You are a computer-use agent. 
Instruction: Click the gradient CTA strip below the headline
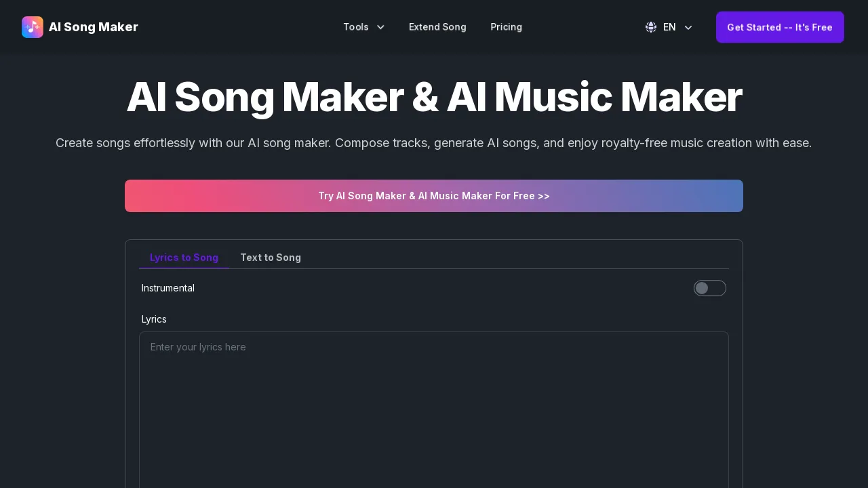[x=434, y=196]
